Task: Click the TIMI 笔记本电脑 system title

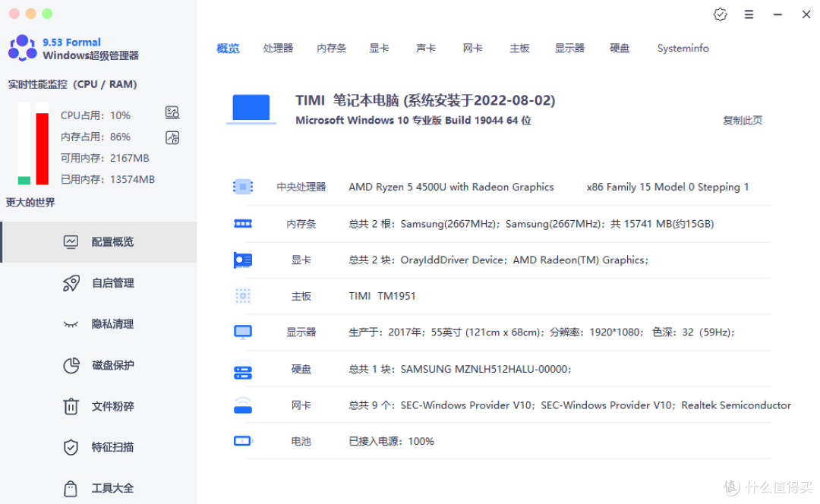Action: tap(425, 100)
